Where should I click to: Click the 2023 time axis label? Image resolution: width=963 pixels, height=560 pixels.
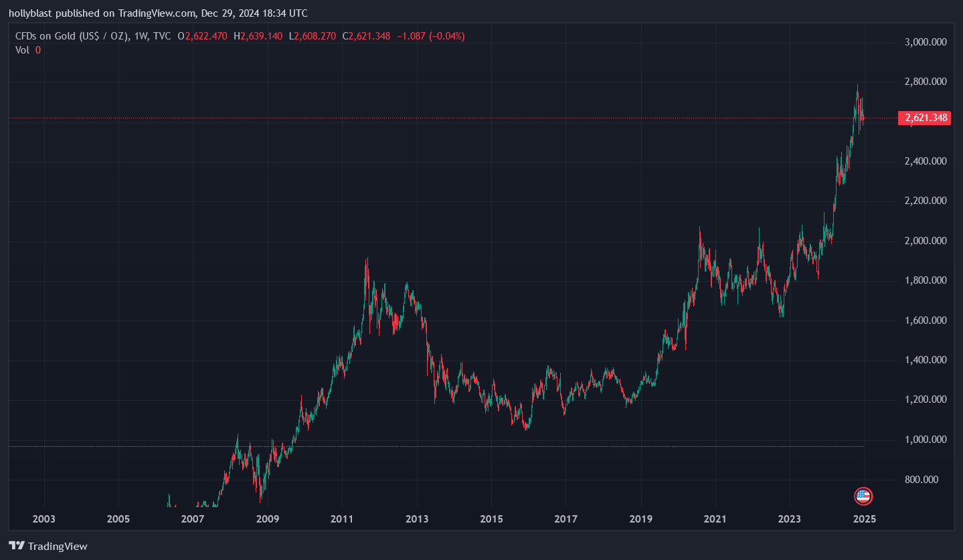pos(790,519)
